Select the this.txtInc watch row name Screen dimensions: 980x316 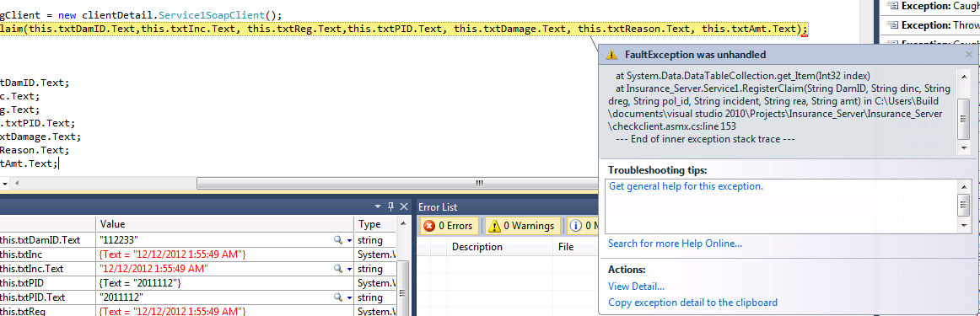tap(48, 254)
